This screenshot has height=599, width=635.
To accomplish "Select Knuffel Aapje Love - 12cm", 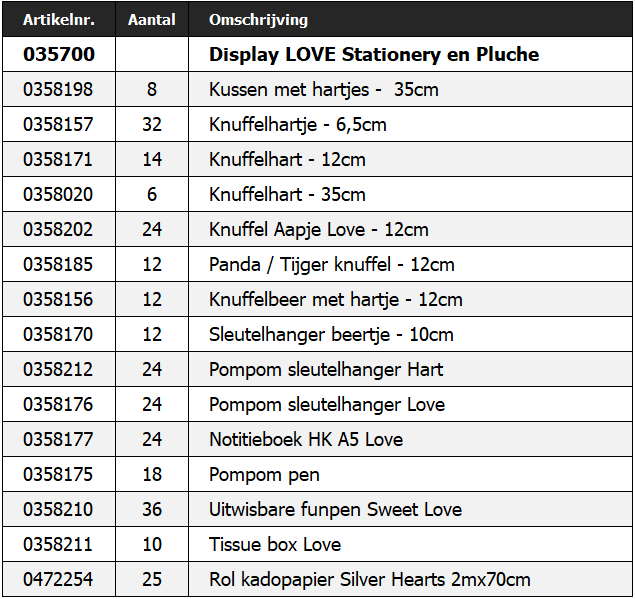I will pos(319,229).
